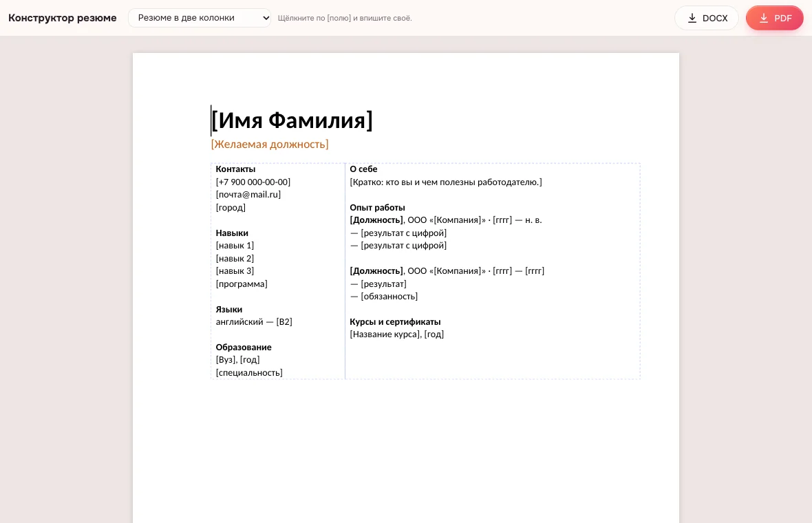This screenshot has width=812, height=523.
Task: Click the '— [результат]' line
Action: 378,284
